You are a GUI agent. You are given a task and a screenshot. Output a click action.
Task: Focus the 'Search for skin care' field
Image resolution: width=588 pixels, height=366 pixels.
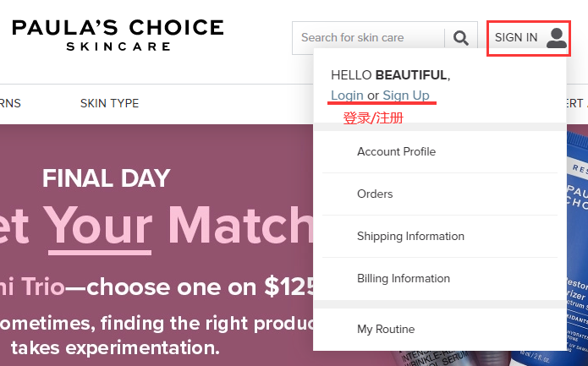click(368, 37)
